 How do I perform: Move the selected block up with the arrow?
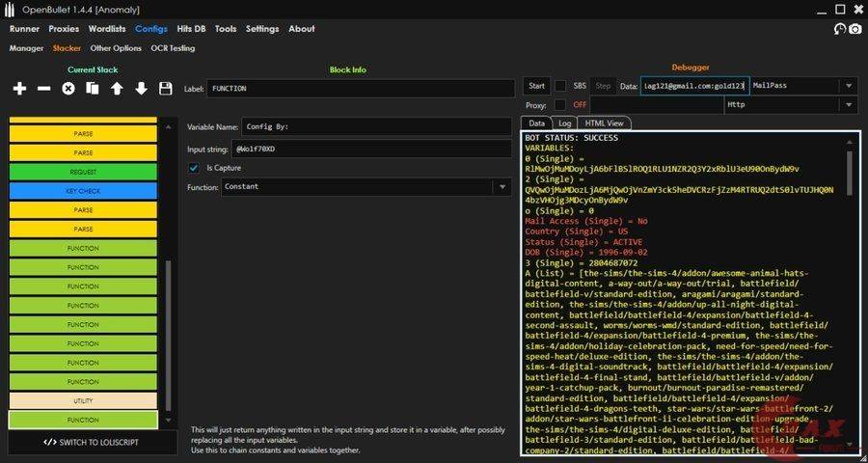point(117,89)
